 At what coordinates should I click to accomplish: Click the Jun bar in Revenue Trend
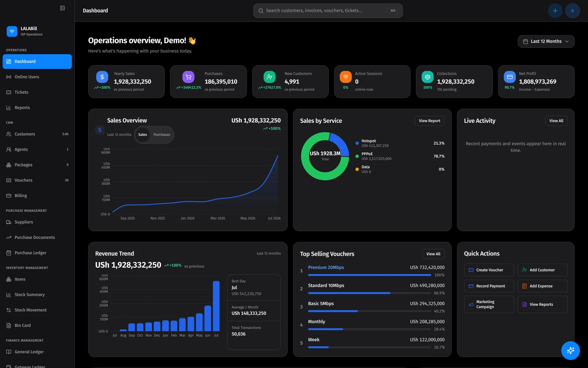(208, 318)
